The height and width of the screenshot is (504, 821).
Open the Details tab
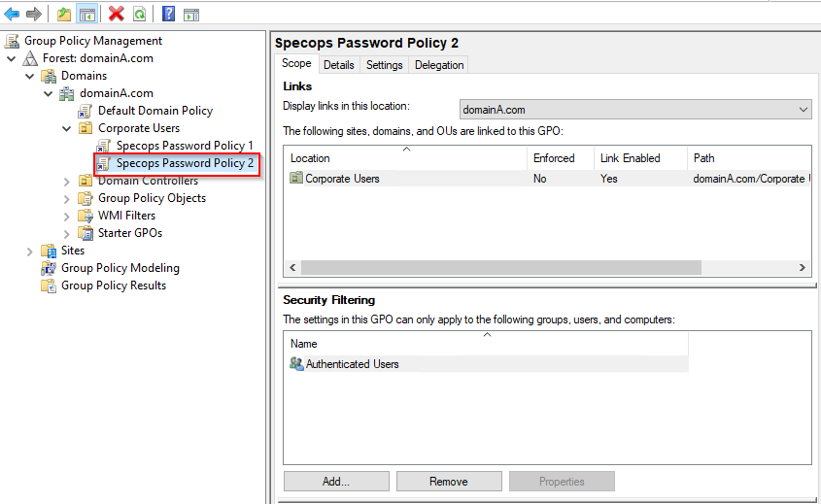339,65
